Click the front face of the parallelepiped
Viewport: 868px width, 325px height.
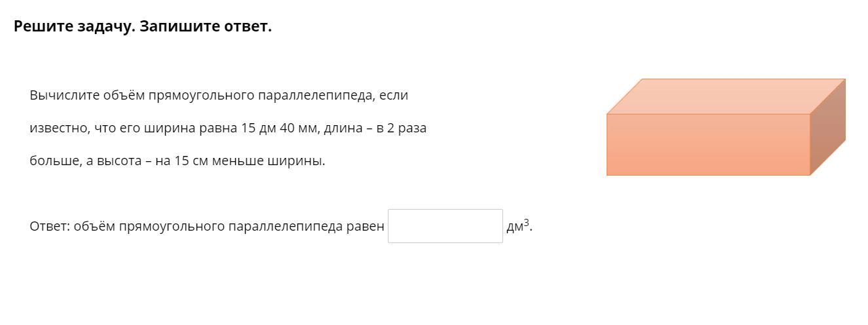[708, 145]
